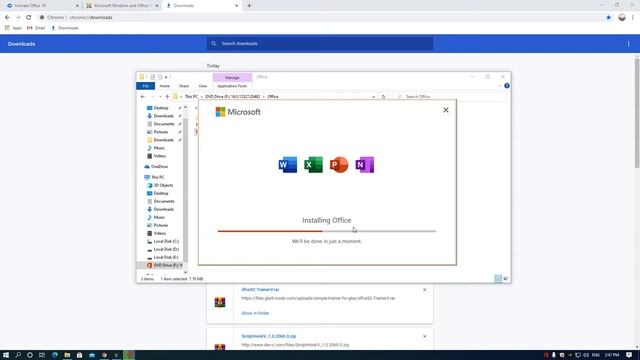This screenshot has height=360, width=640.
Task: Open File Explorer from taskbar
Action: tap(67, 355)
